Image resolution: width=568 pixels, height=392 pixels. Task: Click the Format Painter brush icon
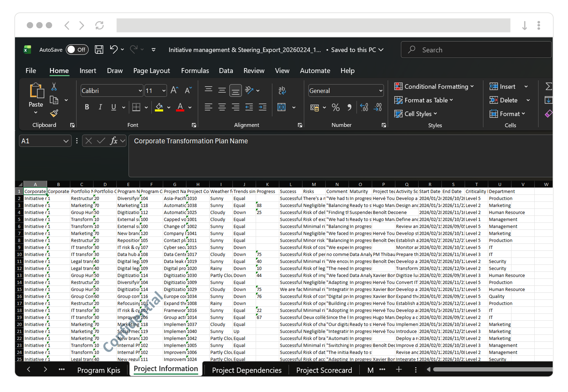point(54,113)
